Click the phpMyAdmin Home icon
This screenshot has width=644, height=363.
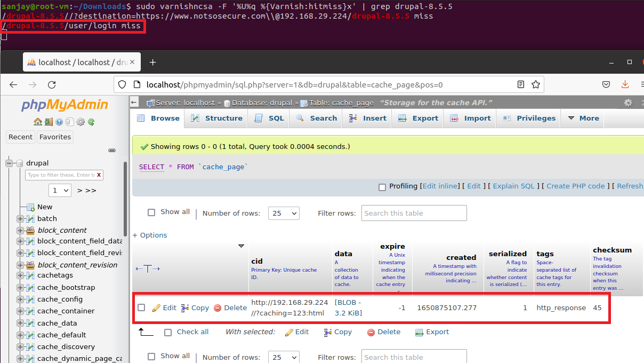(x=37, y=122)
